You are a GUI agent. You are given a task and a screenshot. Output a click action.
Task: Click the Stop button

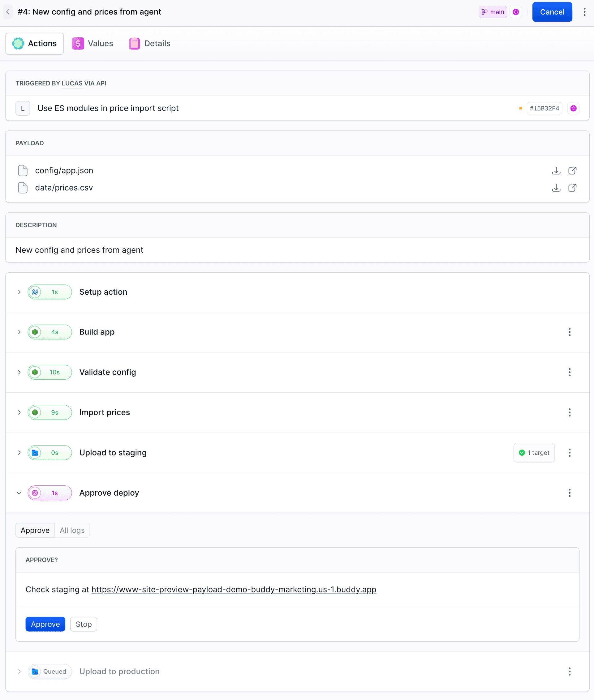click(84, 624)
